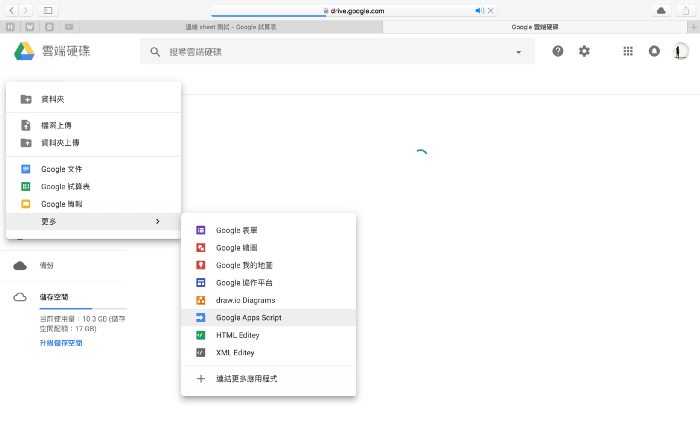Select Google Apps Script in the submenu
Image resolution: width=700 pixels, height=437 pixels.
click(x=268, y=317)
